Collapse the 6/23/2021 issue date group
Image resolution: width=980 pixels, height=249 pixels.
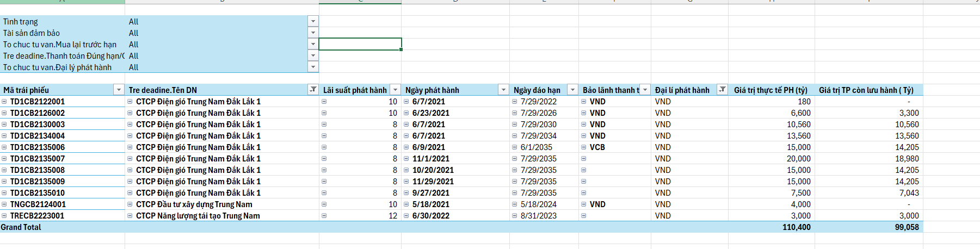[x=406, y=113]
